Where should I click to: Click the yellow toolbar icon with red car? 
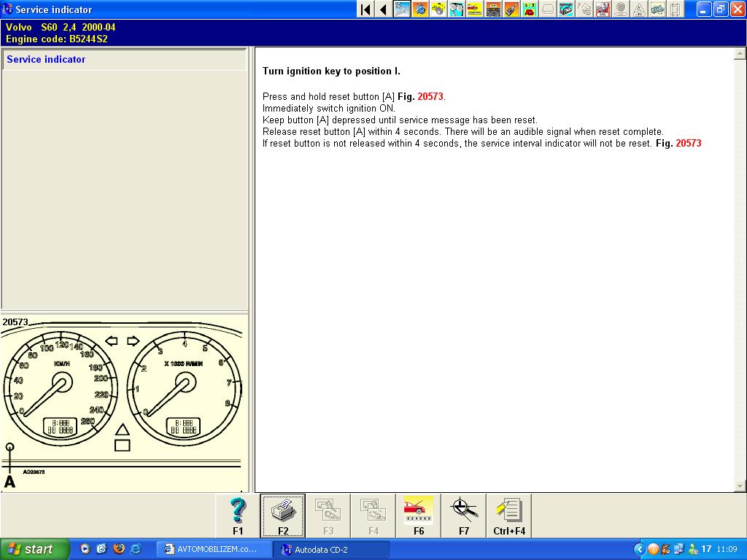coord(474,9)
